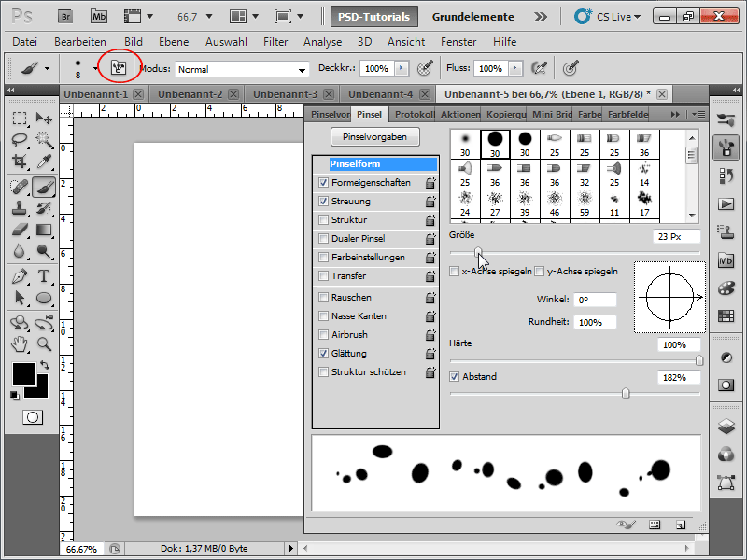Uncheck the Glättung option
Screen dimensions: 747x560
coord(323,354)
